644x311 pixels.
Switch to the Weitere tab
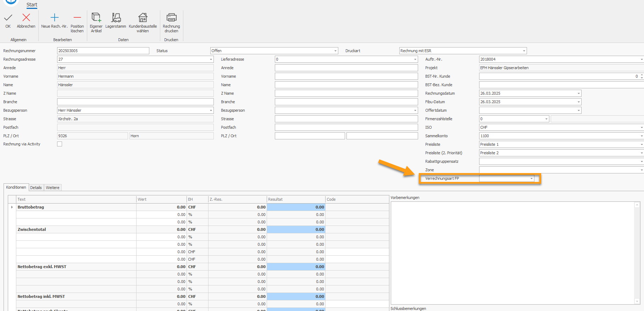(x=52, y=188)
